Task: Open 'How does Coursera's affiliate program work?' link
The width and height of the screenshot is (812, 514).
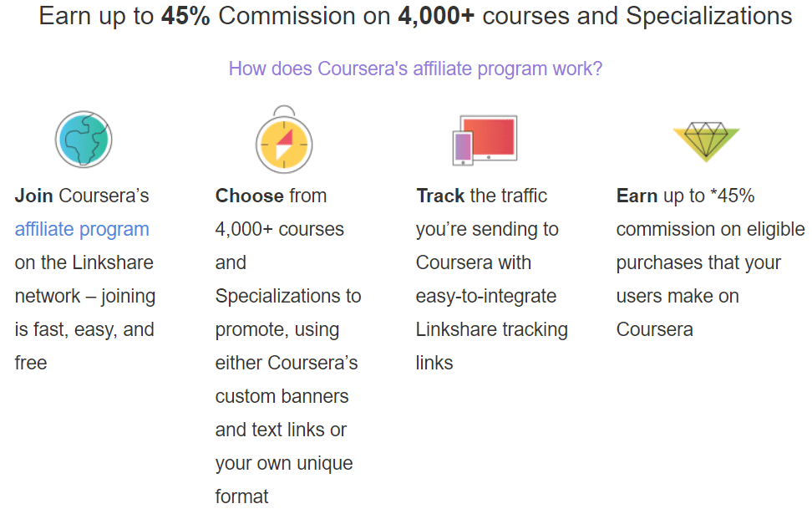Action: point(415,69)
